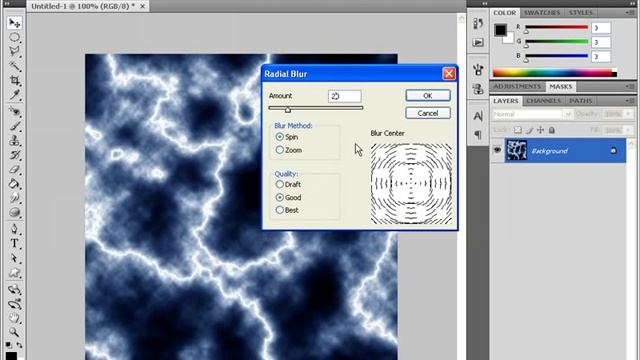640x360 pixels.
Task: Switch to the Channels tab
Action: (543, 101)
